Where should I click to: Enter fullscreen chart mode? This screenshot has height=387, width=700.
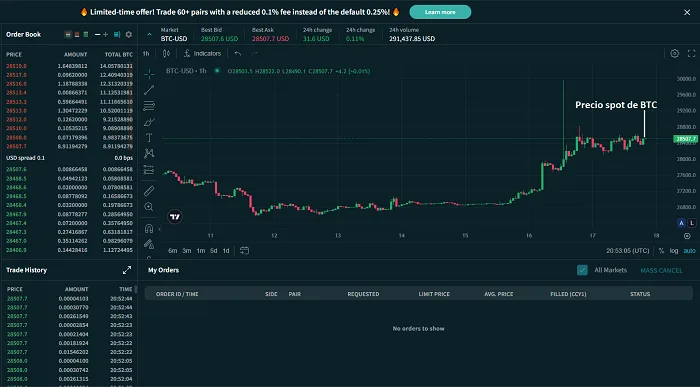coord(691,54)
